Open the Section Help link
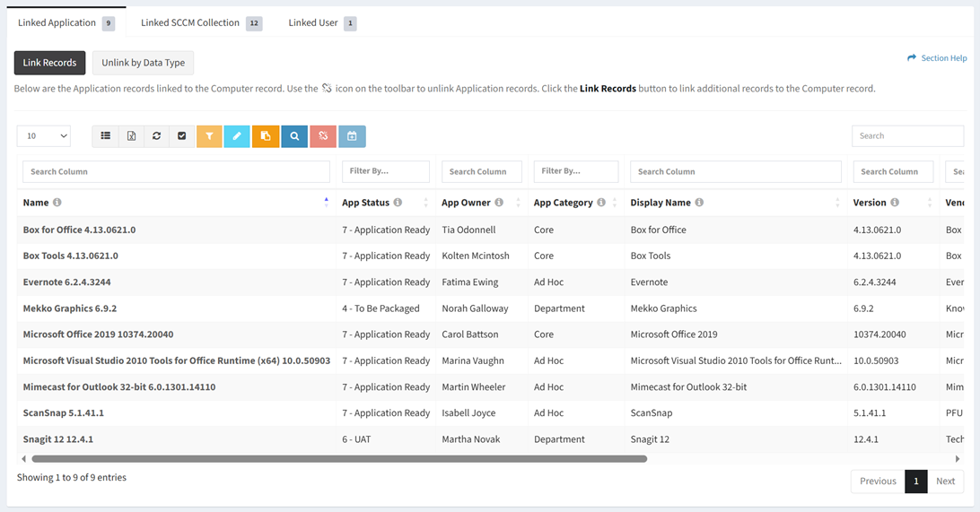Screen dimensions: 980x512 (937, 58)
